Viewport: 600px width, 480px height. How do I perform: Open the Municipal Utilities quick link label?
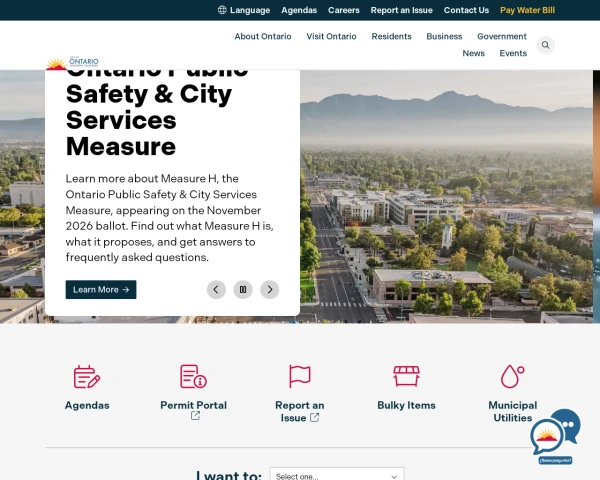(x=513, y=411)
